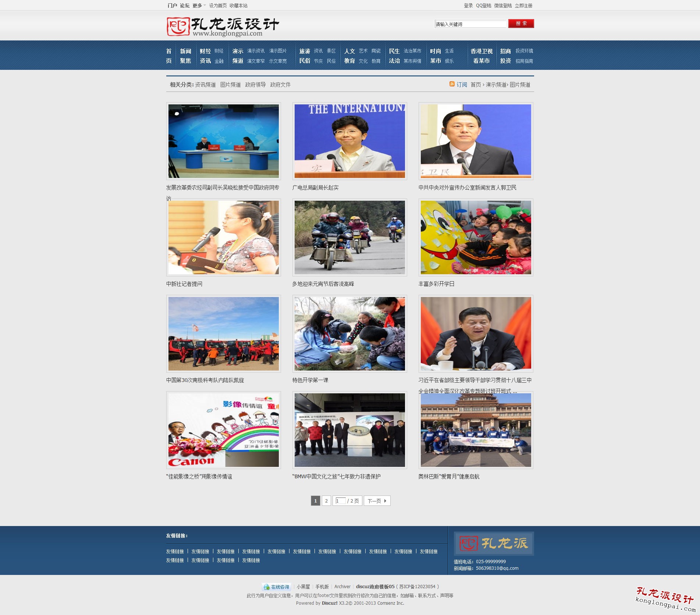Image resolution: width=700 pixels, height=615 pixels.
Task: Click the 孔龙派设计 header logo
Action: (x=223, y=27)
